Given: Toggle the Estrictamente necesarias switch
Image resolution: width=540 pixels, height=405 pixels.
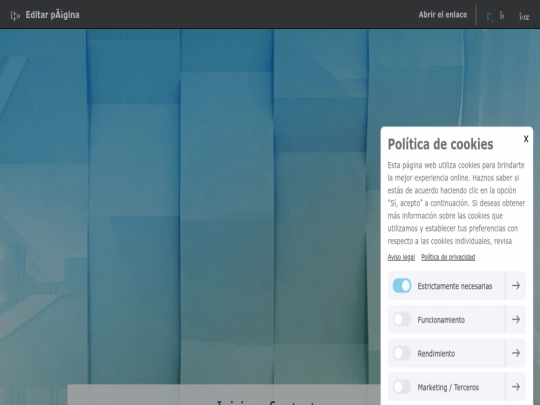Looking at the screenshot, I should pos(402,285).
